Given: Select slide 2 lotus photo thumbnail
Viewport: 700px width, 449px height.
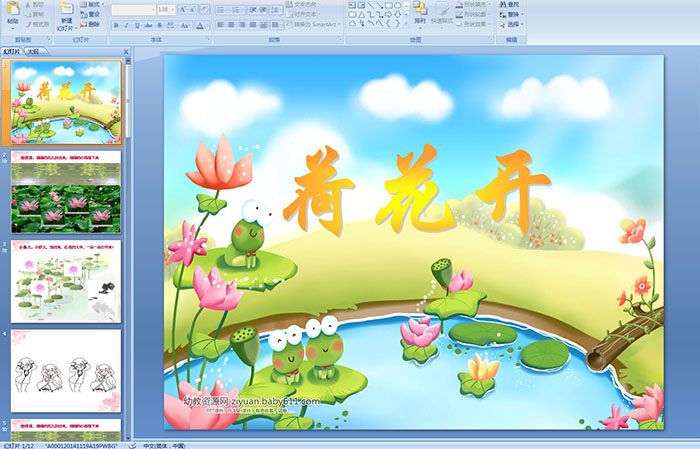Looking at the screenshot, I should pos(66,192).
